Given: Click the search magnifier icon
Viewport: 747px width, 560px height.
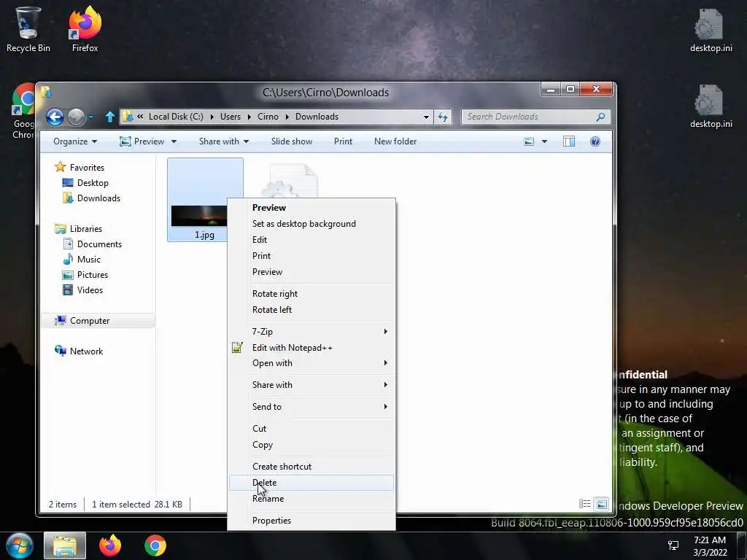Looking at the screenshot, I should 601,117.
